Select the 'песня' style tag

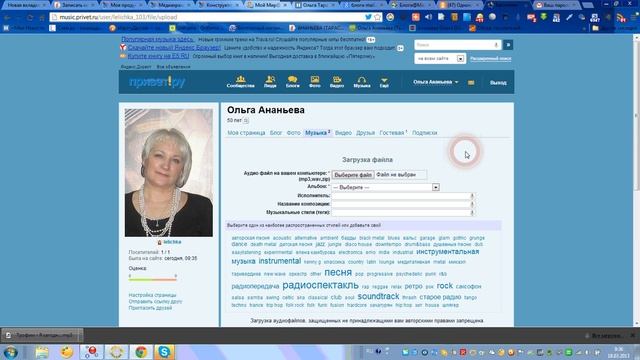point(338,272)
